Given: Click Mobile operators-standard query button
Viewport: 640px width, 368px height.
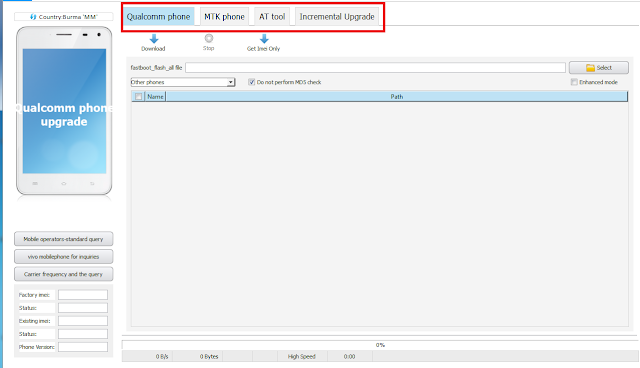Looking at the screenshot, I should point(63,239).
